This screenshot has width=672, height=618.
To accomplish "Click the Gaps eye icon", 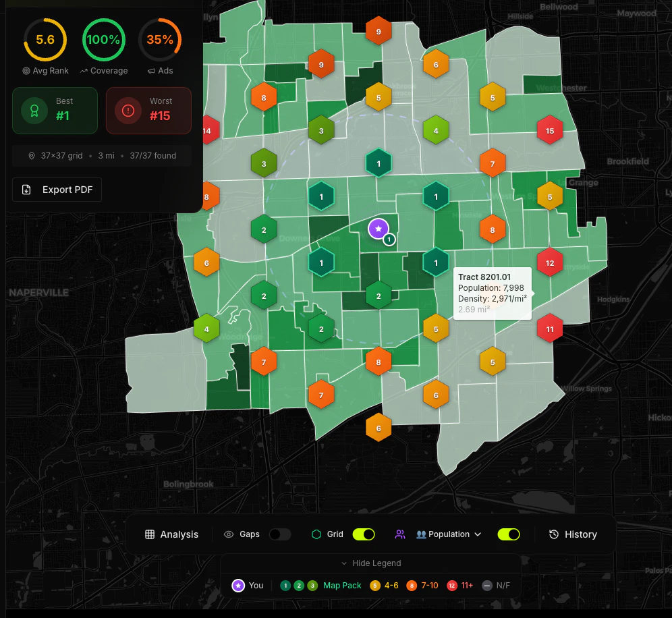I will click(x=229, y=534).
